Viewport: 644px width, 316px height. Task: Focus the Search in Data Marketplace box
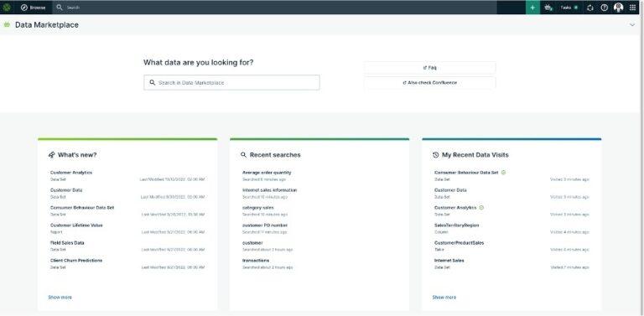point(231,82)
